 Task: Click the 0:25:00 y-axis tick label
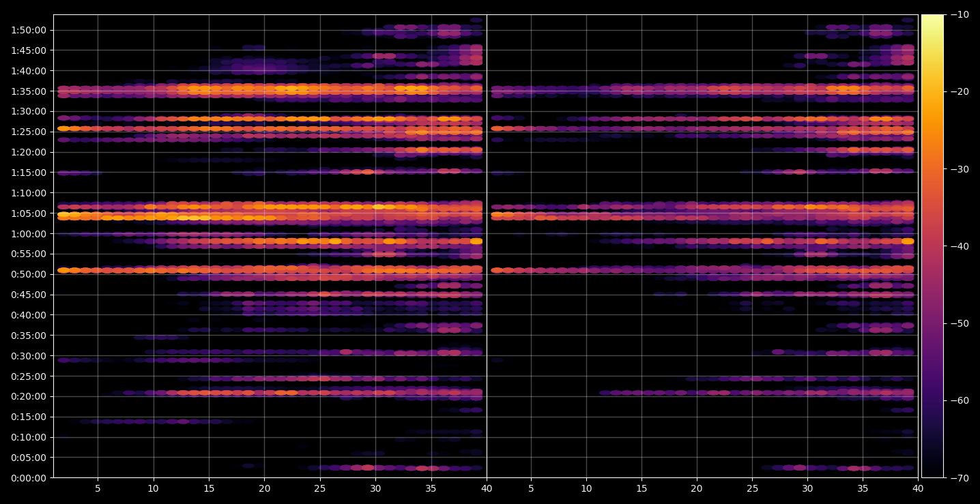(29, 376)
